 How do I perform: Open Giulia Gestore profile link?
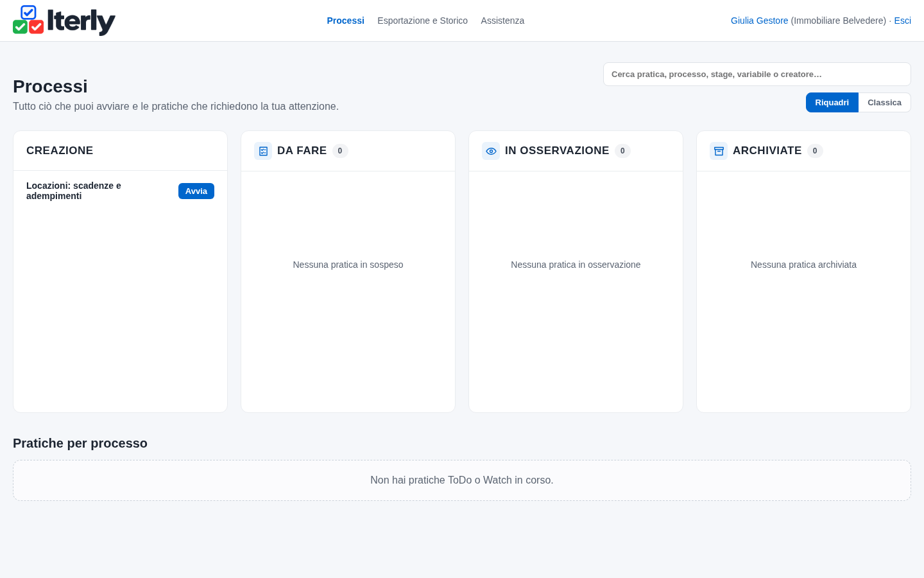point(760,21)
